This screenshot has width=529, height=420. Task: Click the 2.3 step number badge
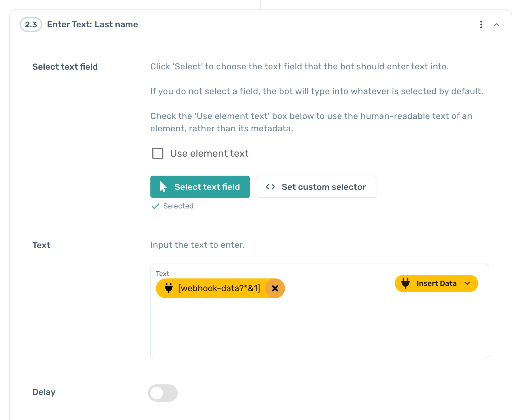31,24
